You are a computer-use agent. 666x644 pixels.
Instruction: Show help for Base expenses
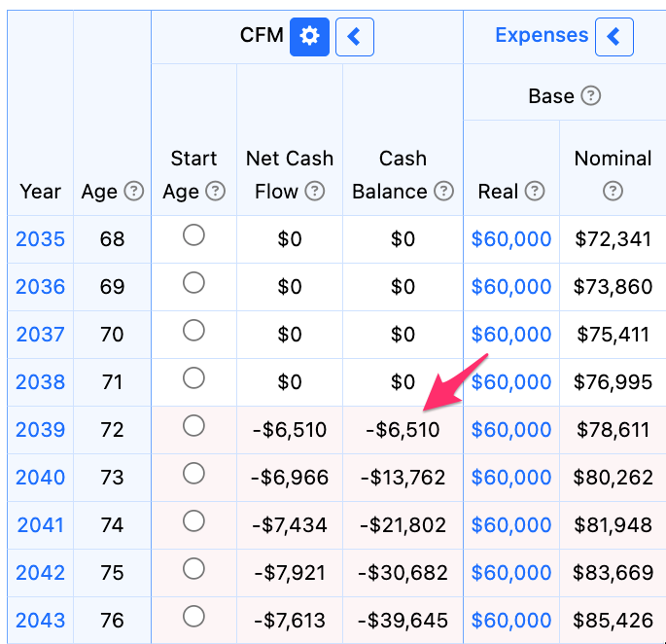point(591,95)
